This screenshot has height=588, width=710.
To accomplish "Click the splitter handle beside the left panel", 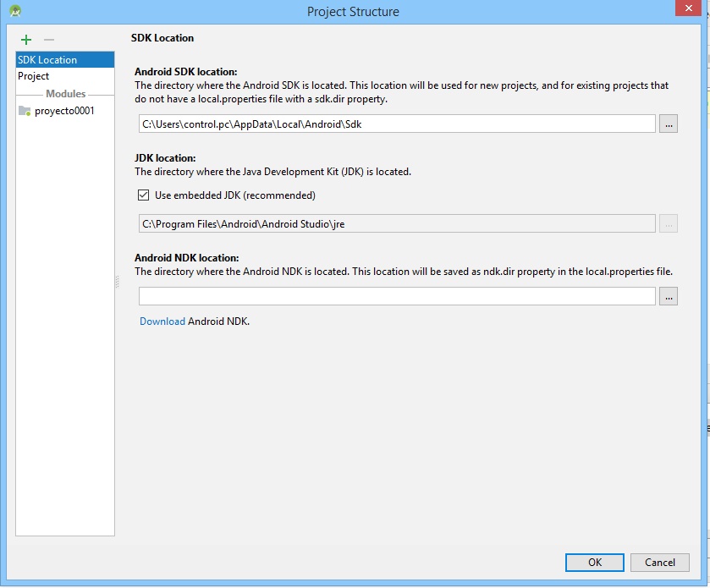I will click(118, 283).
